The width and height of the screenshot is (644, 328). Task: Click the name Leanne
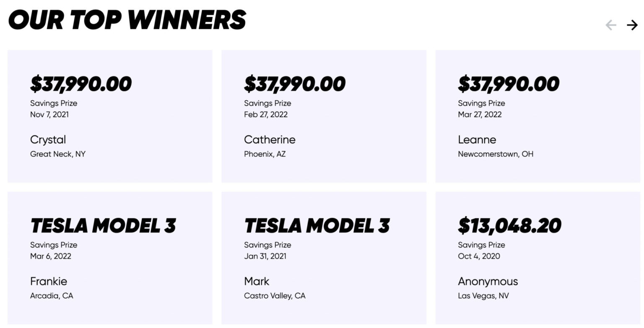point(477,139)
